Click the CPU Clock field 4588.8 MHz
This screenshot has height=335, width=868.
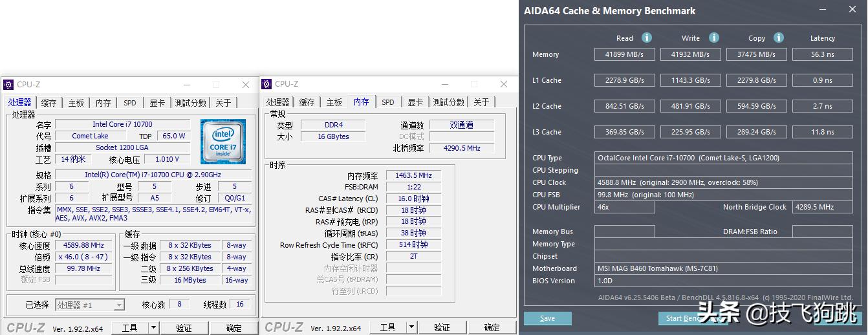[724, 182]
